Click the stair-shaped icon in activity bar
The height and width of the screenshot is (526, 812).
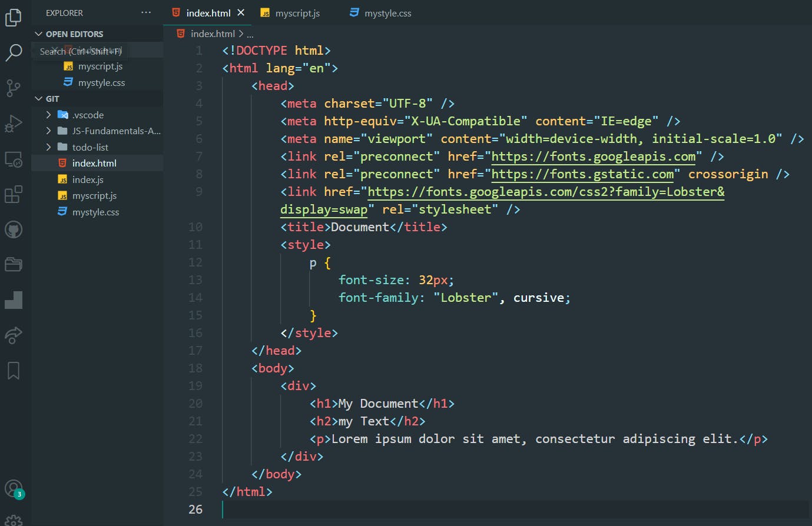pos(14,300)
